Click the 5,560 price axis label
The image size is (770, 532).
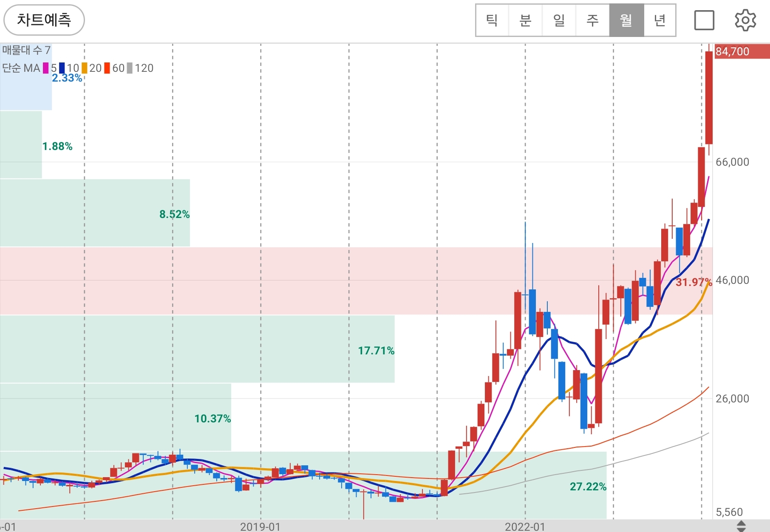pos(730,512)
